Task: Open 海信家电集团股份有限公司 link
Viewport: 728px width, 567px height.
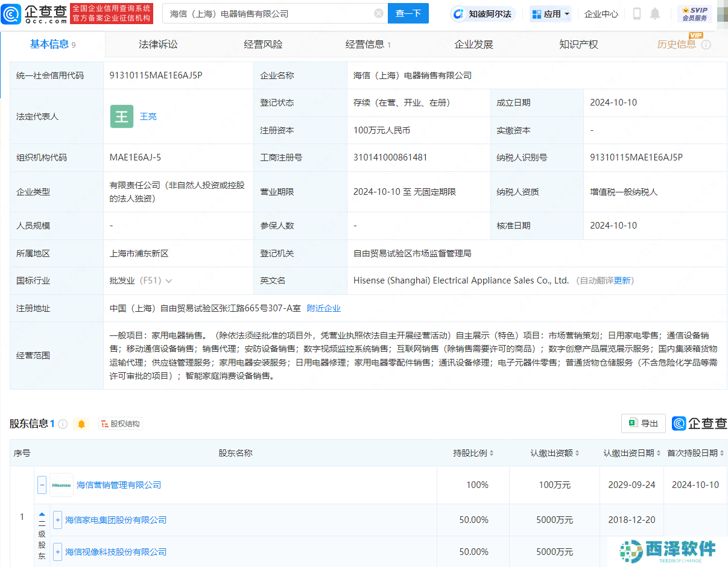Action: (116, 520)
